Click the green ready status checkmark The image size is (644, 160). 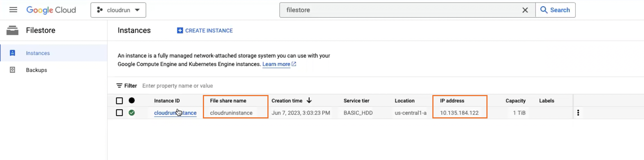pos(132,113)
